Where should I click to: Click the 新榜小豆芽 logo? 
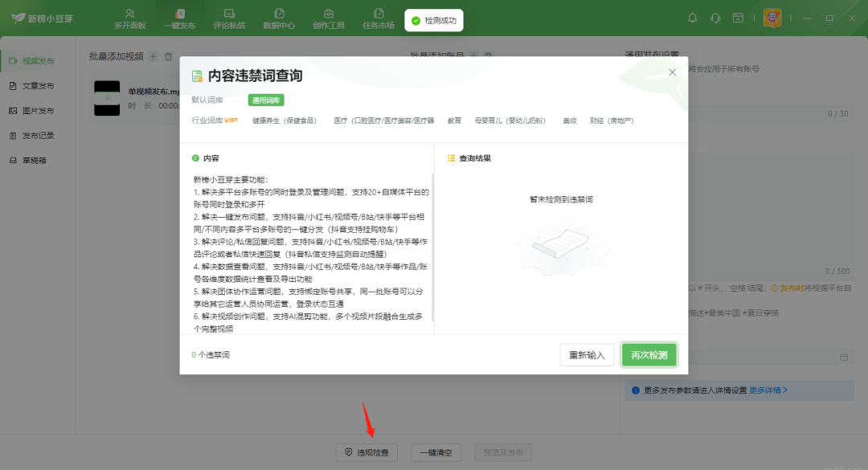coord(42,18)
